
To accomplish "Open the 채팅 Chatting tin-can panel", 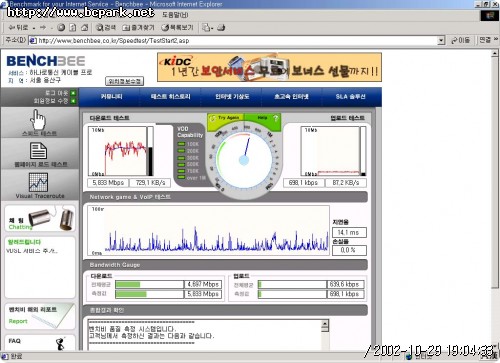I will pos(40,218).
